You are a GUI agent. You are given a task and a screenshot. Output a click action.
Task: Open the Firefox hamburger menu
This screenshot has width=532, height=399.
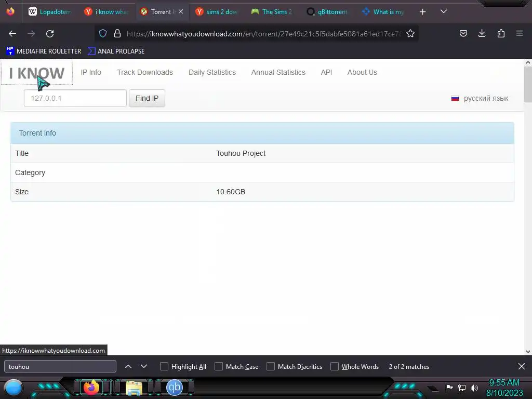click(520, 33)
